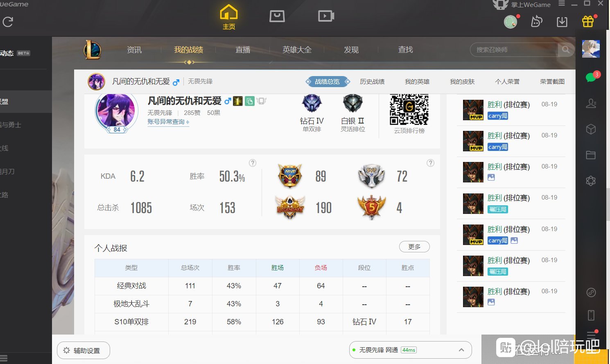Screen dimensions: 610x364
Task: Click the 白银 II rank emblem
Action: pyautogui.click(x=353, y=103)
